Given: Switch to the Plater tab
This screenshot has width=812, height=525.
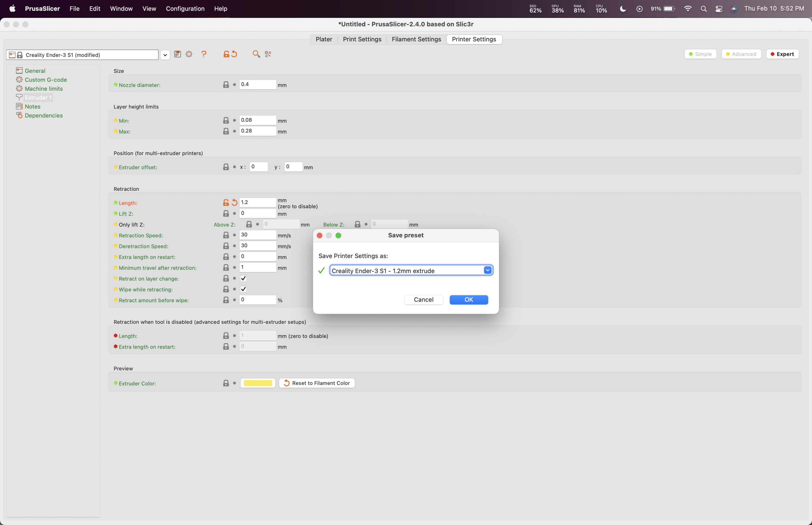Looking at the screenshot, I should pyautogui.click(x=324, y=39).
